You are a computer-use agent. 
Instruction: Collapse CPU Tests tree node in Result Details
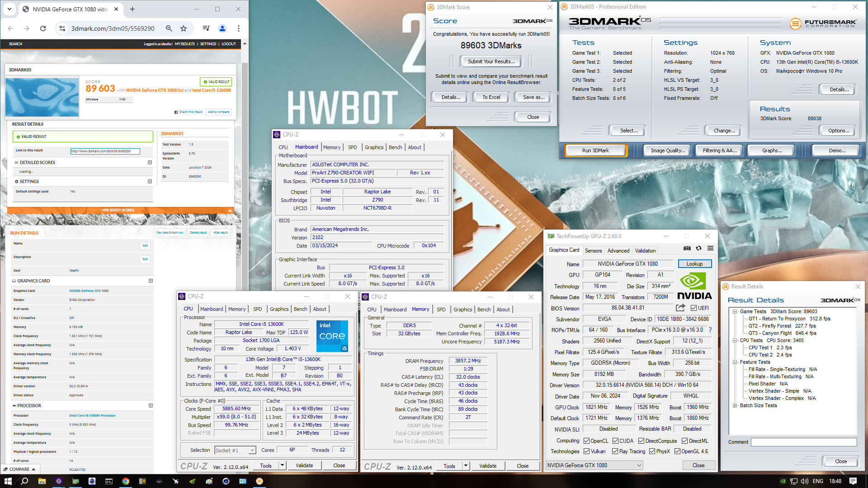click(735, 341)
